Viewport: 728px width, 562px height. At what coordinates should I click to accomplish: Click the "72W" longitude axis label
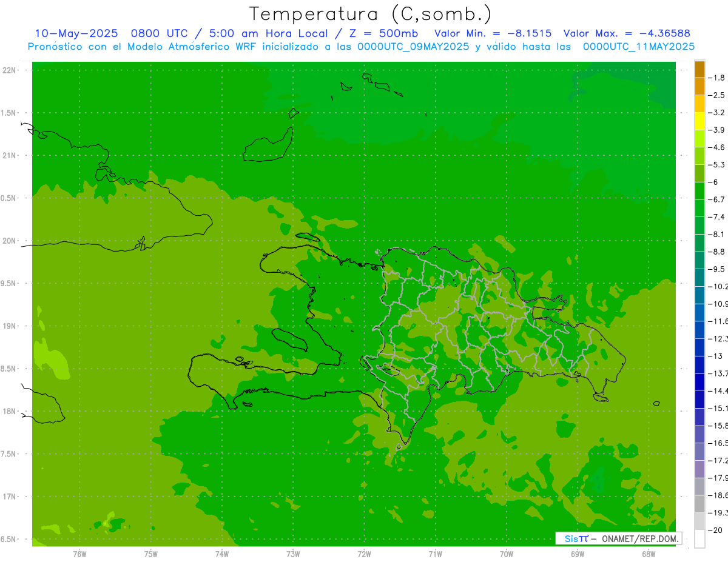tap(364, 554)
